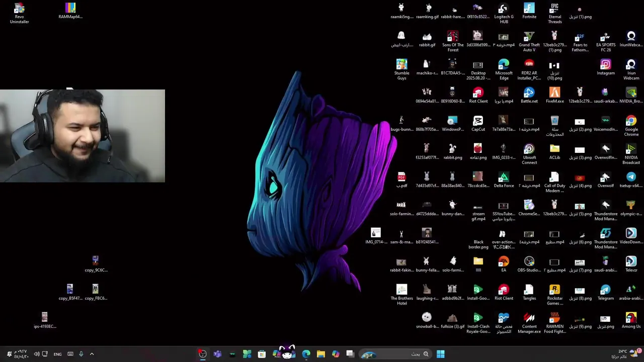Open Task View from taskbar

pos(350,354)
